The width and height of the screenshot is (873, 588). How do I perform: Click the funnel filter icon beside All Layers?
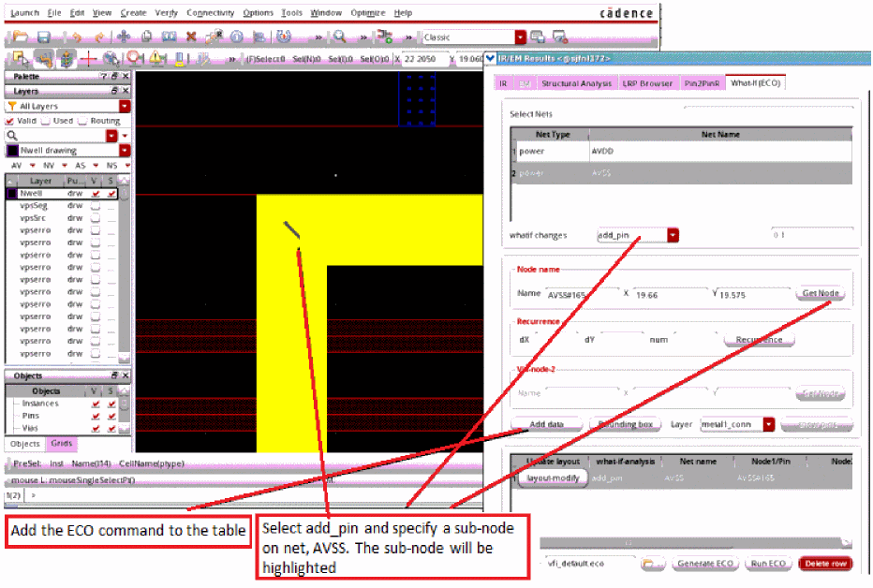(11, 106)
